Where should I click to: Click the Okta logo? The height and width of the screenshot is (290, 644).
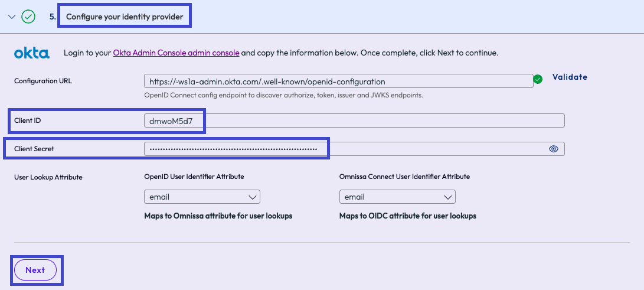coord(32,53)
